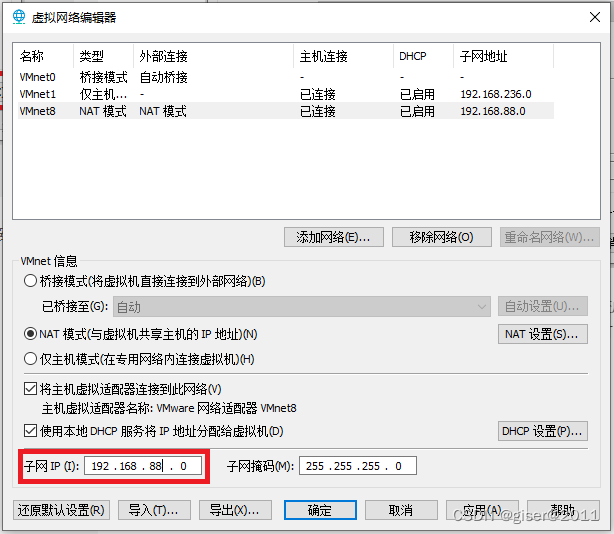Click the 导入(T)... button
This screenshot has height=534, width=614.
click(154, 510)
